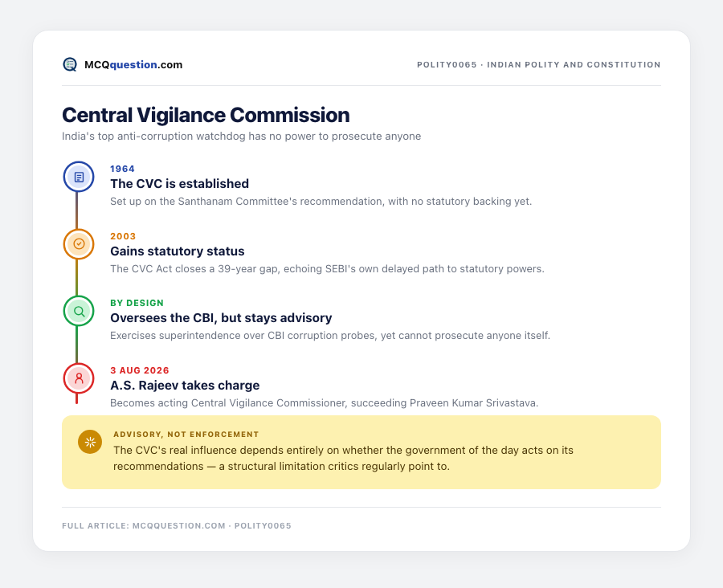723x588 pixels.
Task: Click the 2003 checkmark timeline icon
Action: (79, 244)
